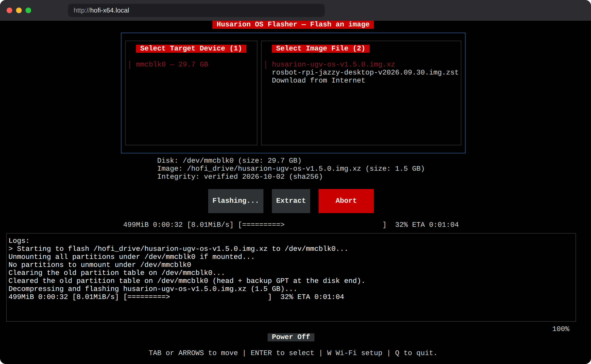
Task: Select husarion-ugv-os-v1.5.0.img.xz image file
Action: (333, 64)
